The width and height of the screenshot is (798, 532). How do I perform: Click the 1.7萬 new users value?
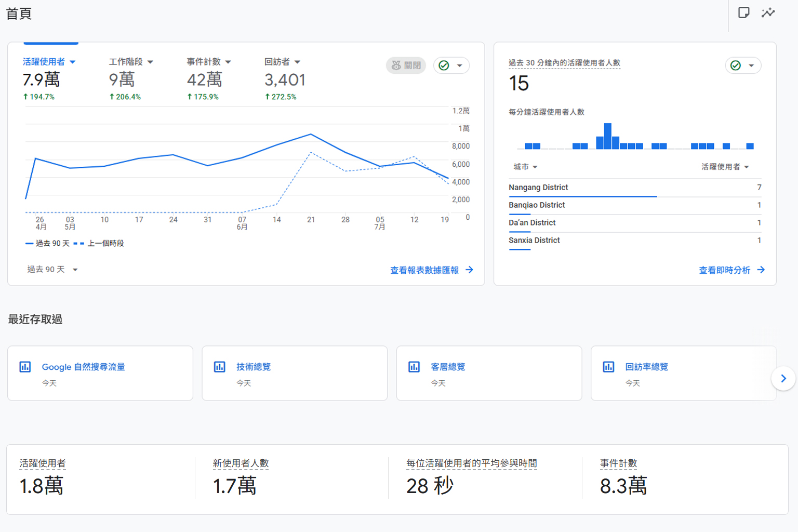[234, 486]
